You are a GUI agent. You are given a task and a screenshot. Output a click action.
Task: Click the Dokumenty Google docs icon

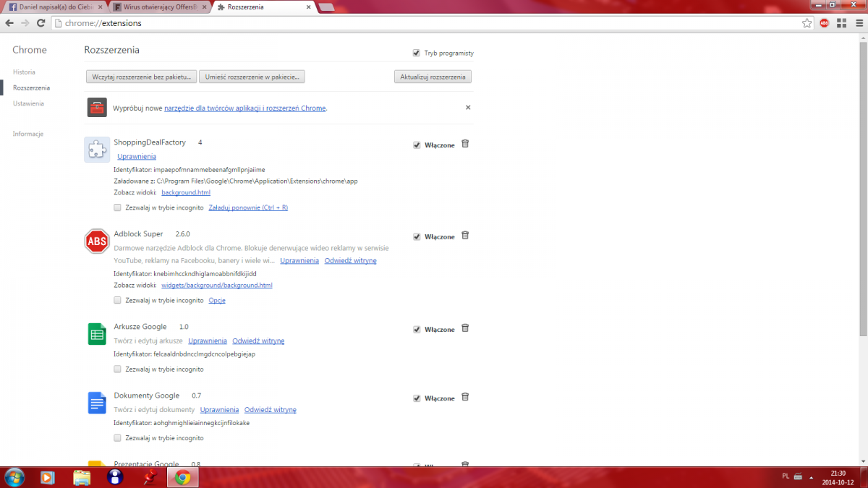[x=97, y=403]
